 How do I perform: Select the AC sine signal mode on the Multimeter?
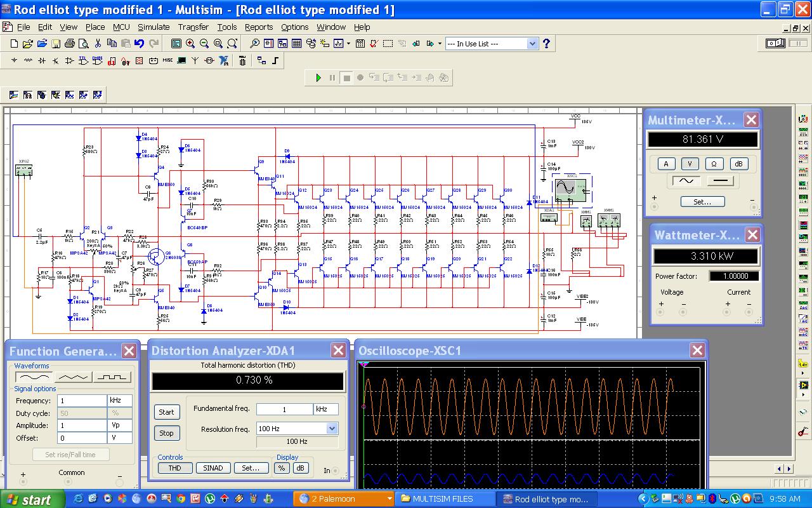pyautogui.click(x=686, y=181)
